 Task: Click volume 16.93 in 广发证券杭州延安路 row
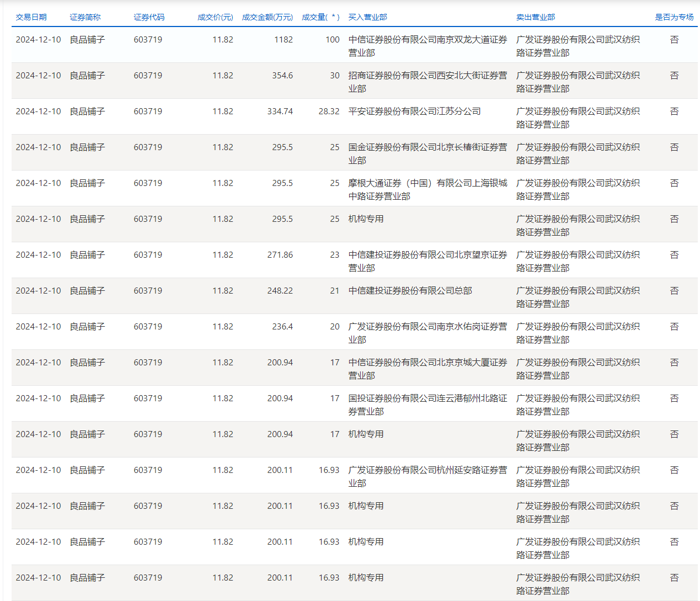pos(329,470)
